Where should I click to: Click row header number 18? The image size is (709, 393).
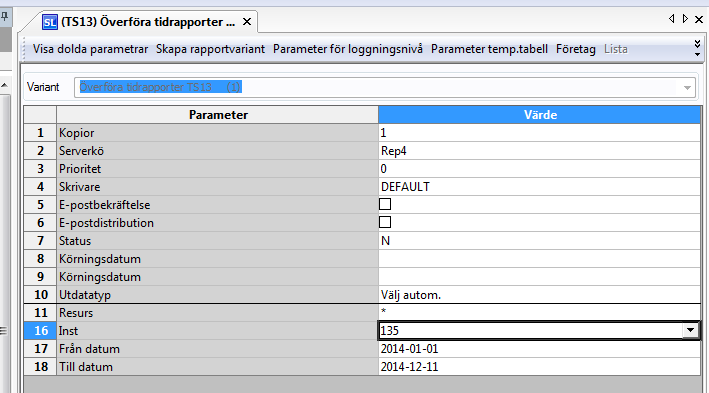click(40, 367)
